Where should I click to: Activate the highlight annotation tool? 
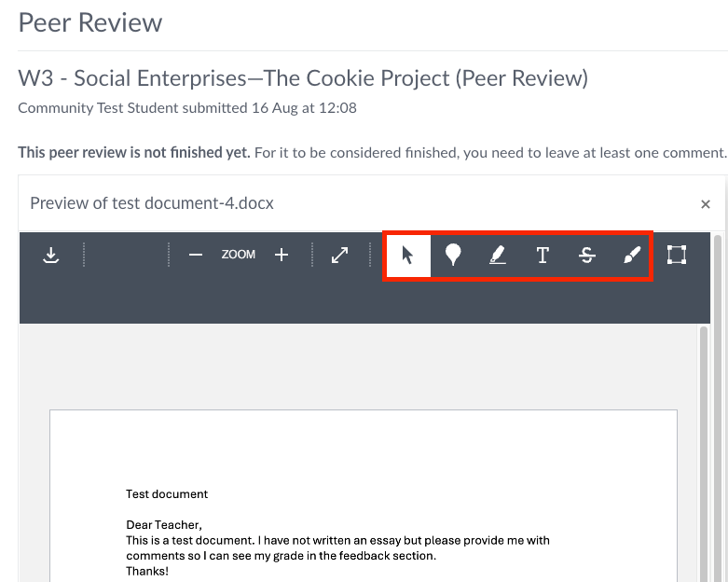coord(498,256)
